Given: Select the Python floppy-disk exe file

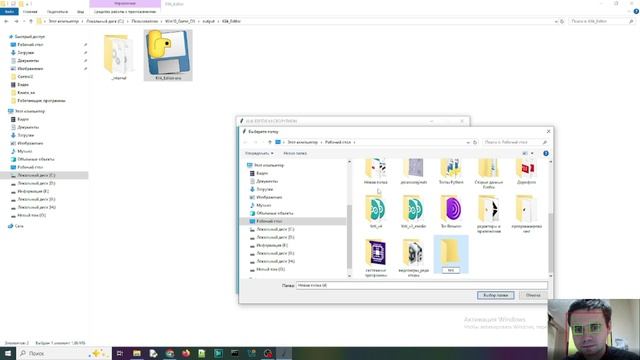Looking at the screenshot, I should [x=168, y=55].
